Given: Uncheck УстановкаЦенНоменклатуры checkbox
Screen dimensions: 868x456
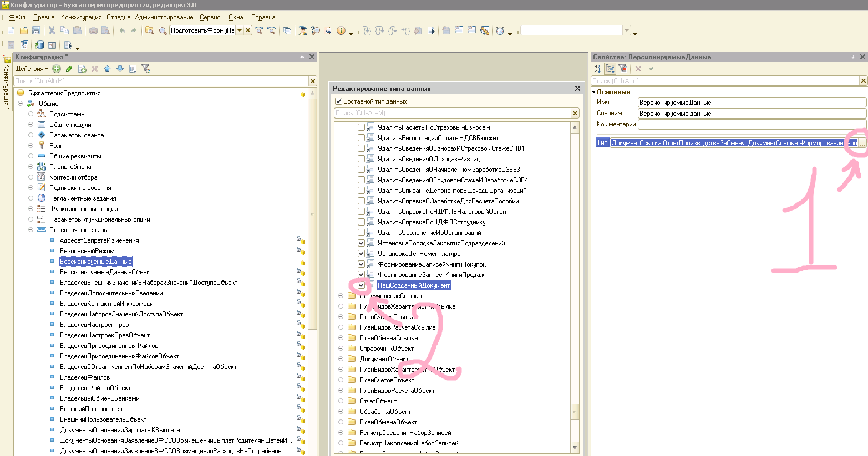Looking at the screenshot, I should [x=362, y=254].
